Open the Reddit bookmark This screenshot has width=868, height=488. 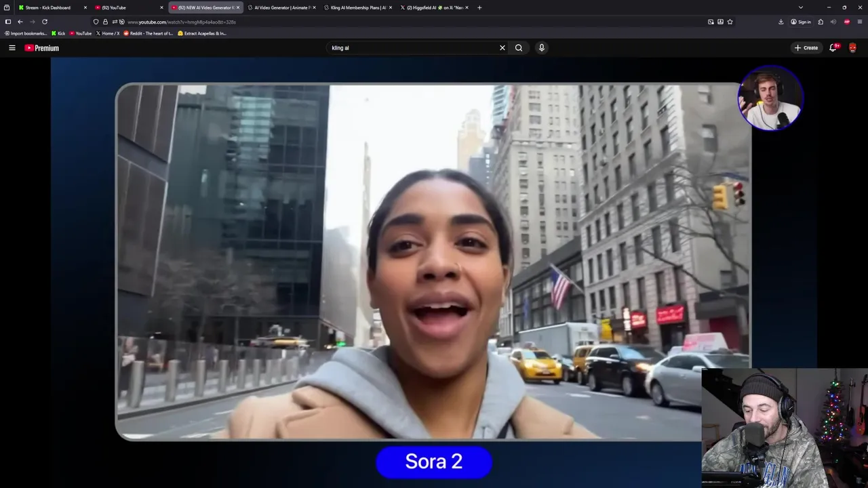click(x=148, y=33)
